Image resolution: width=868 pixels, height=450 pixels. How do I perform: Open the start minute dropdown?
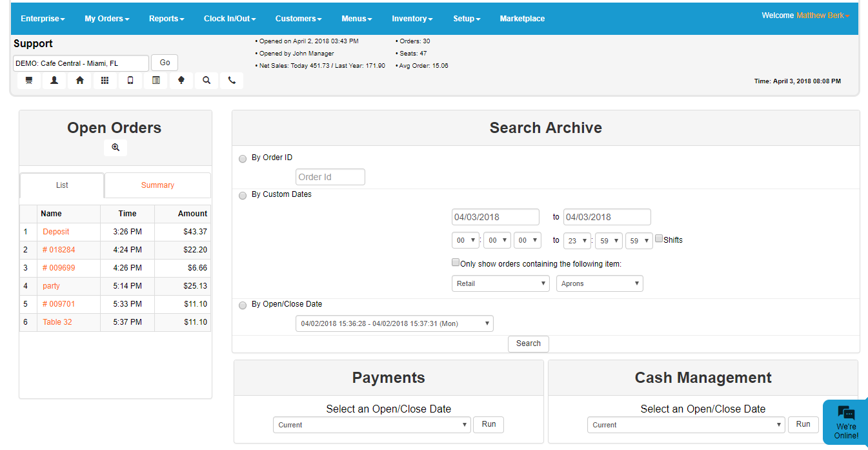tap(497, 240)
